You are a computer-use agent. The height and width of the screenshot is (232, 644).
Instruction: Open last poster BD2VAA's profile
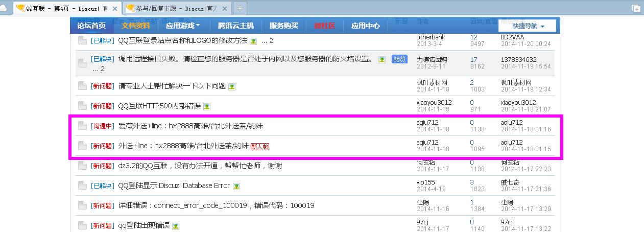coord(513,37)
